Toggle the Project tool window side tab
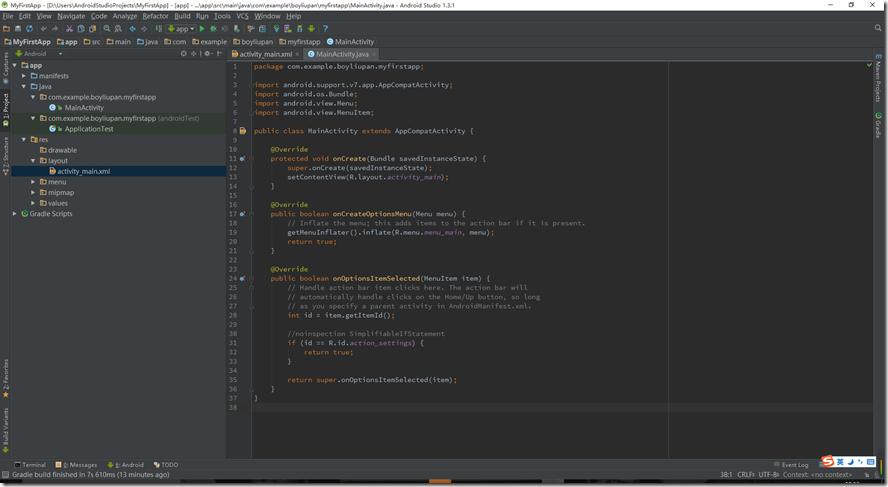The height and width of the screenshot is (487, 888). [5, 107]
